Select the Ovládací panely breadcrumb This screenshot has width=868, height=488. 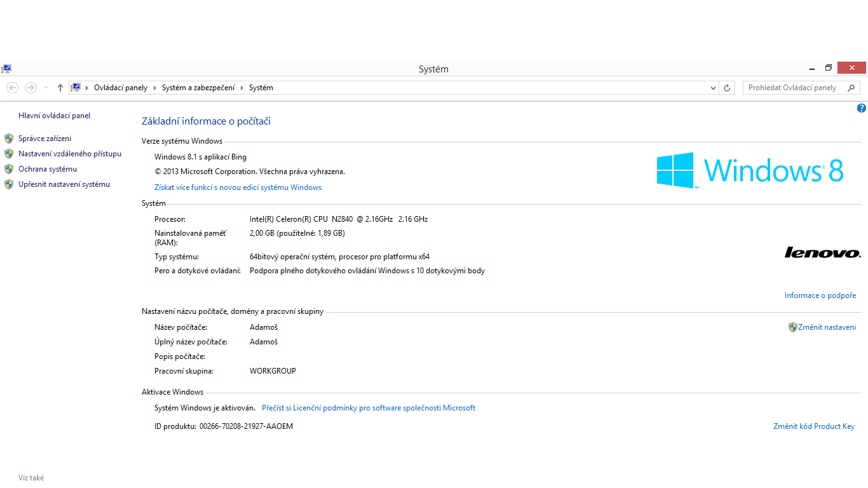click(121, 88)
